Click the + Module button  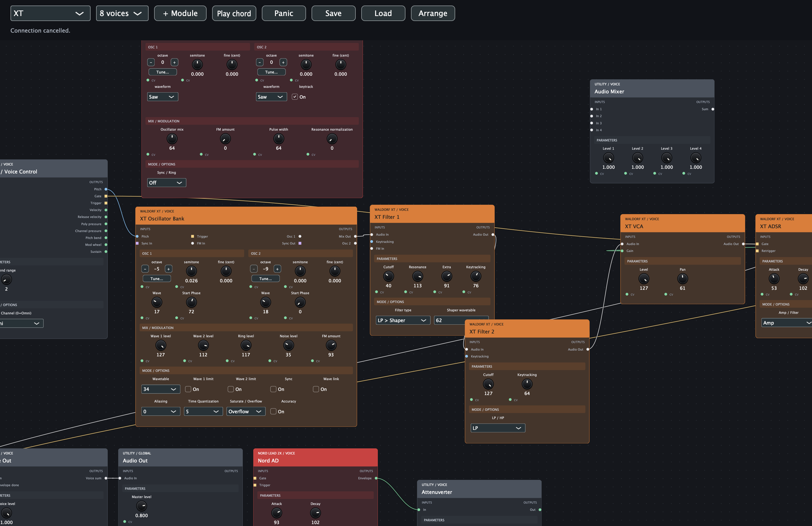[180, 13]
